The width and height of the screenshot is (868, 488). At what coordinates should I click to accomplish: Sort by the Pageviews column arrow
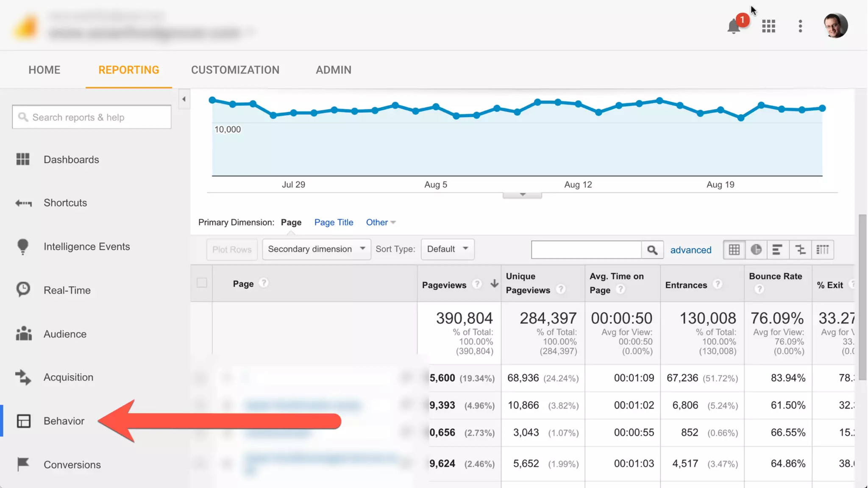494,284
